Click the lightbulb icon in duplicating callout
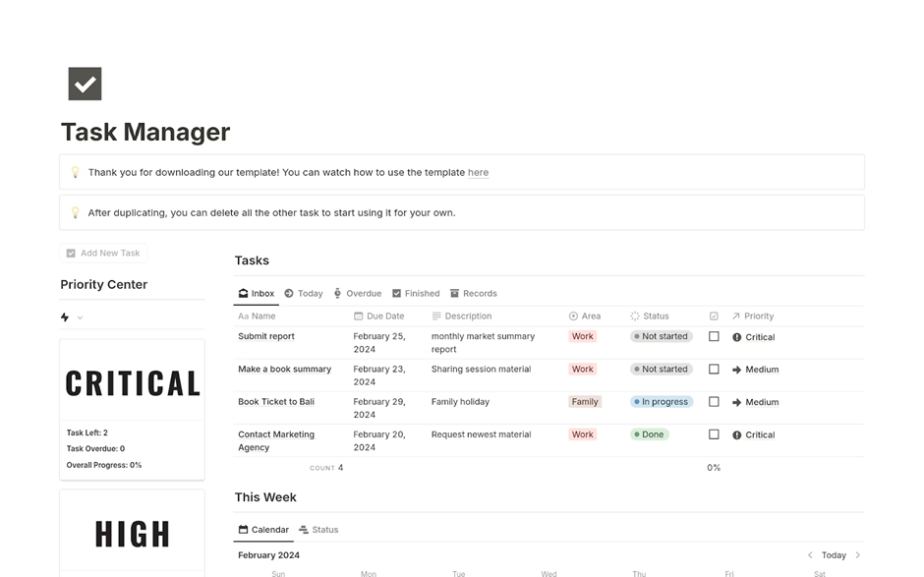The image size is (924, 577). (x=75, y=212)
